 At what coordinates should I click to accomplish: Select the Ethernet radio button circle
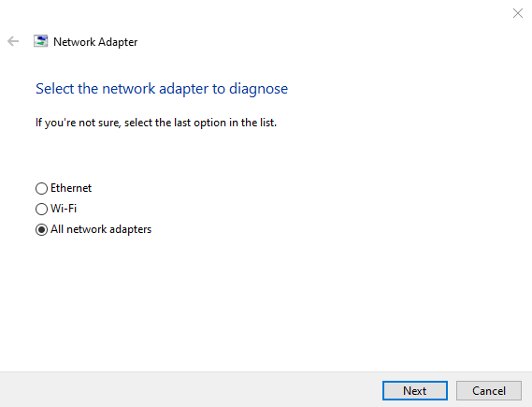point(41,188)
